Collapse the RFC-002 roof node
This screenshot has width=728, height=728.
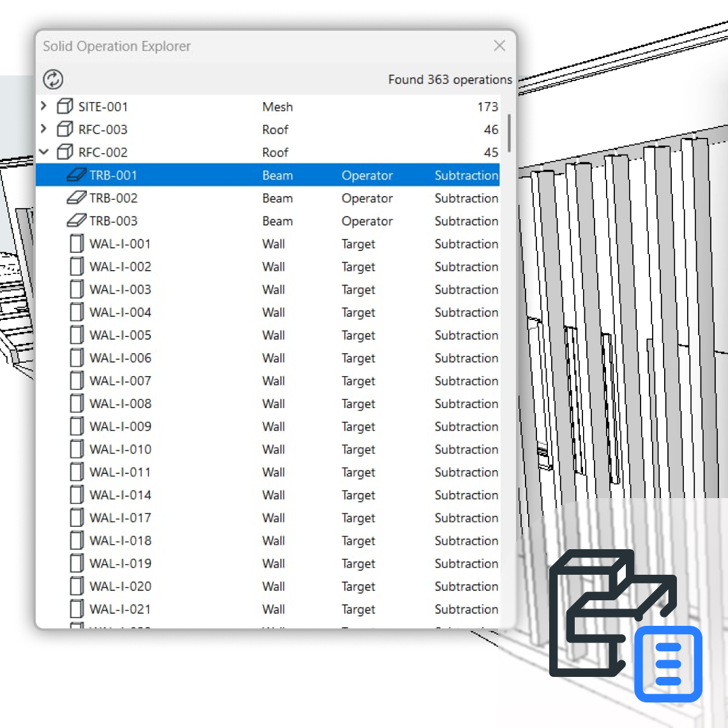tap(43, 152)
